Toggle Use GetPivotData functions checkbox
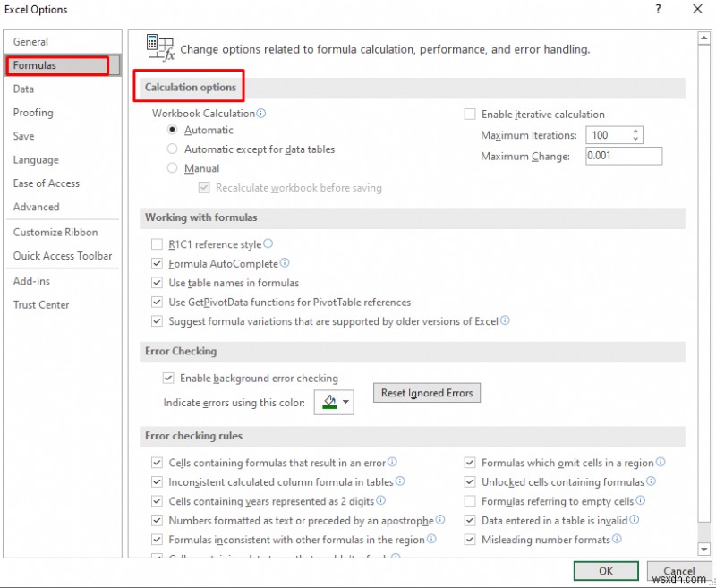 tap(157, 302)
